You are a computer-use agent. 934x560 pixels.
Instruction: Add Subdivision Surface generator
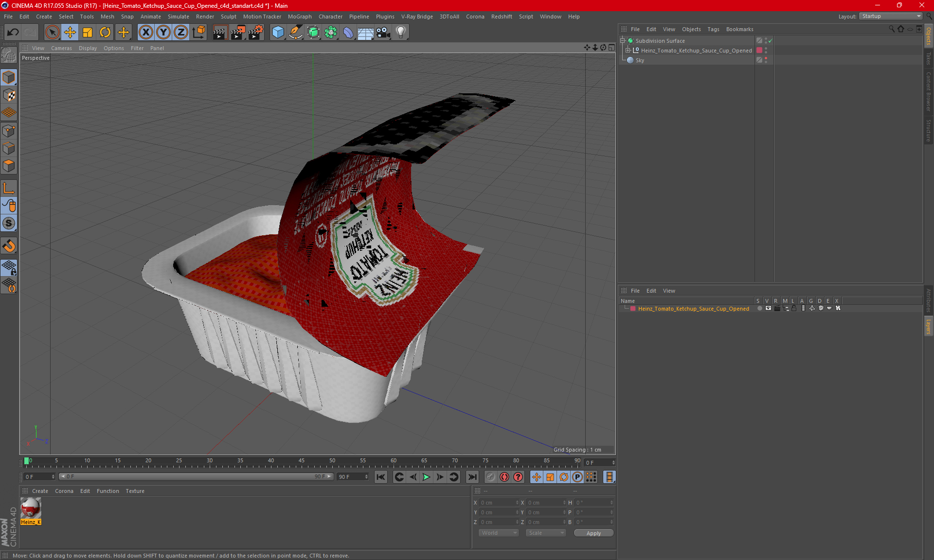[x=313, y=32]
